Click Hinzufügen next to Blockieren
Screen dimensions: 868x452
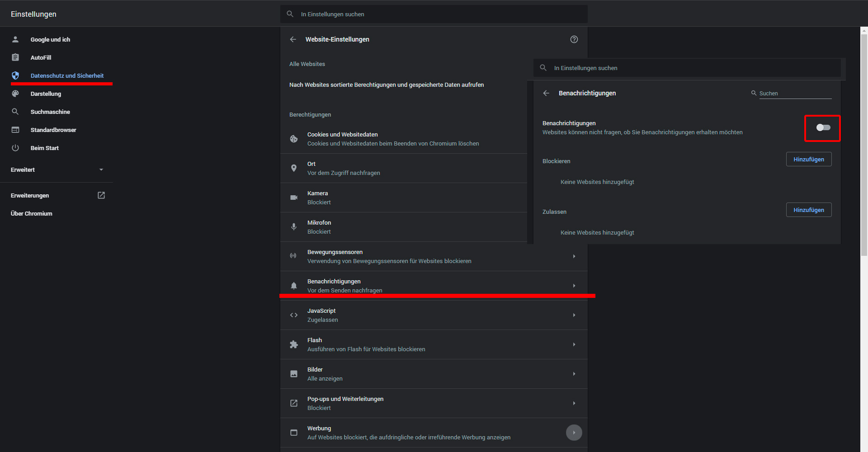click(809, 159)
